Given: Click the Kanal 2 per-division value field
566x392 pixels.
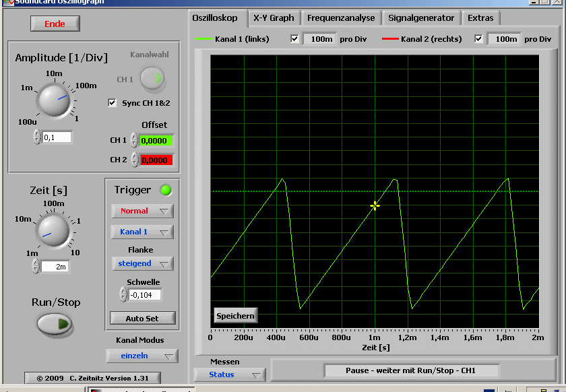Looking at the screenshot, I should tap(505, 39).
